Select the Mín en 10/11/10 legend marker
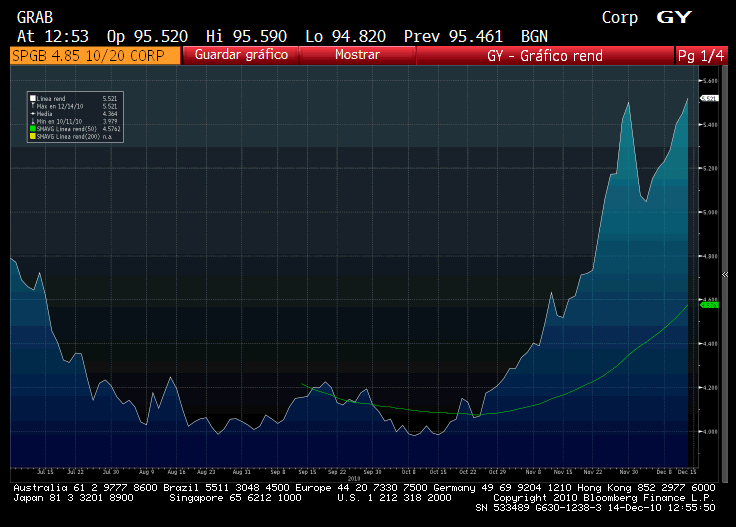736x527 pixels. point(33,120)
